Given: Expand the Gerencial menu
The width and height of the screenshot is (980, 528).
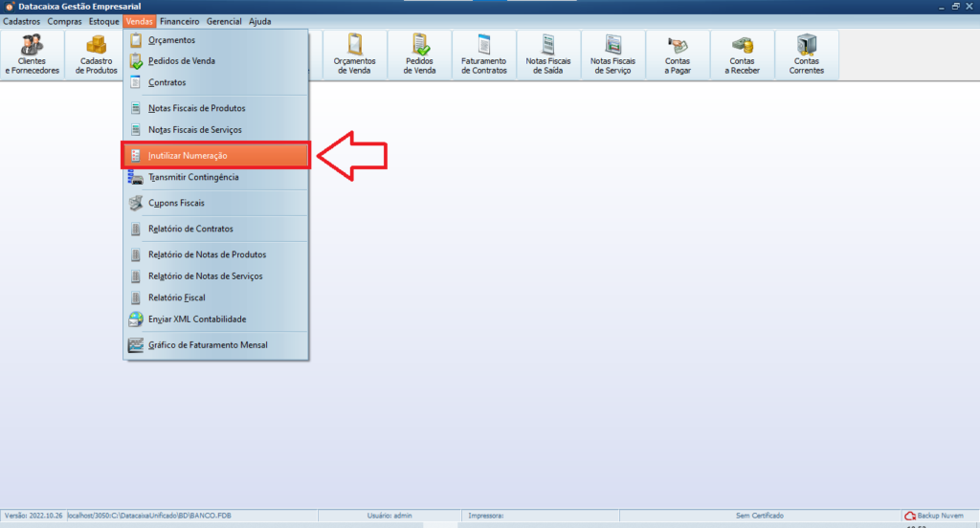Looking at the screenshot, I should point(224,21).
